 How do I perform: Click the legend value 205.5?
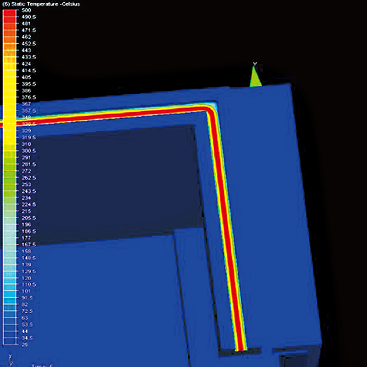29,218
